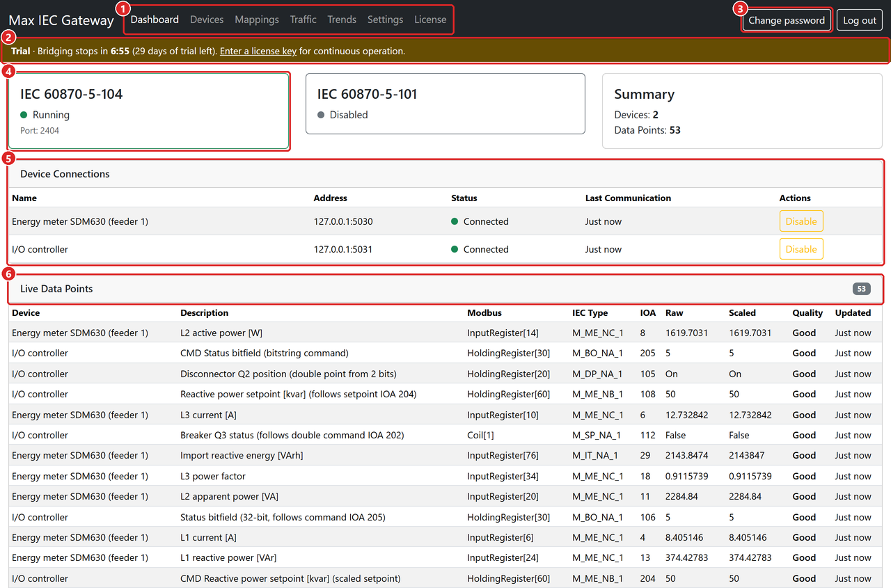Click the Max IEC Gateway brand title
The image size is (891, 588).
(61, 20)
